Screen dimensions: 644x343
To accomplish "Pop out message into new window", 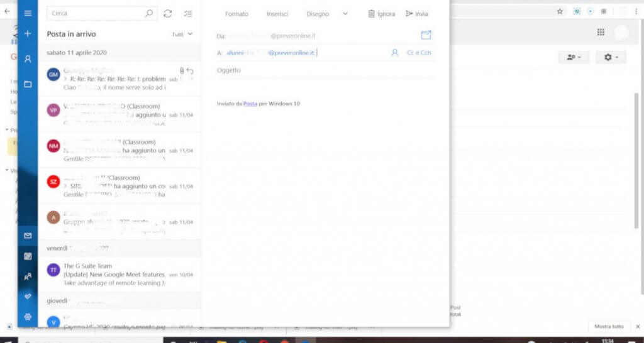I will [x=426, y=35].
